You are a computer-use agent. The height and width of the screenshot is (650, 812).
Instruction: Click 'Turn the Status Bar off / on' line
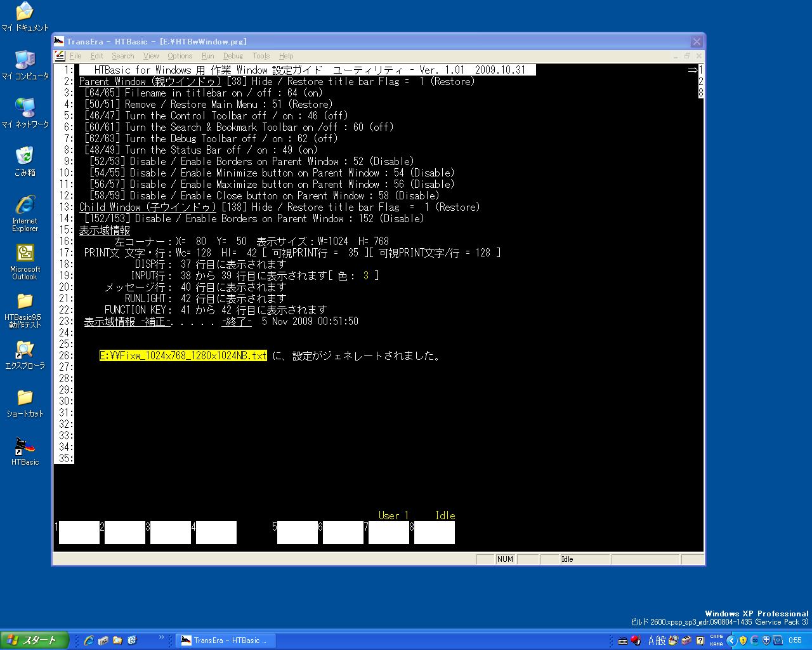[200, 150]
